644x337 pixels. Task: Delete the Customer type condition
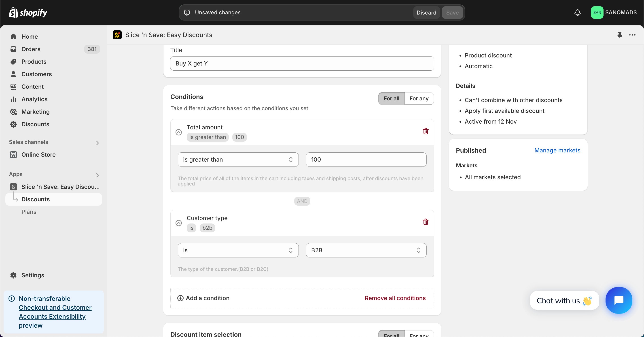(426, 222)
